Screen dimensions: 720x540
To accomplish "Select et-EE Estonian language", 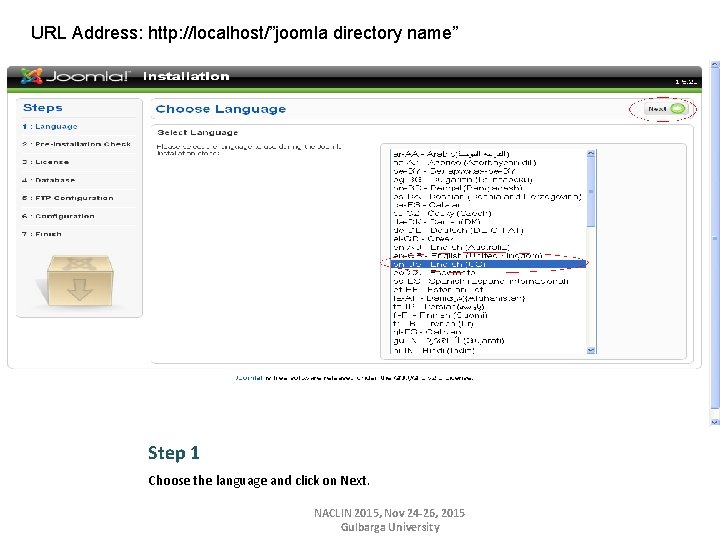I will (439, 290).
